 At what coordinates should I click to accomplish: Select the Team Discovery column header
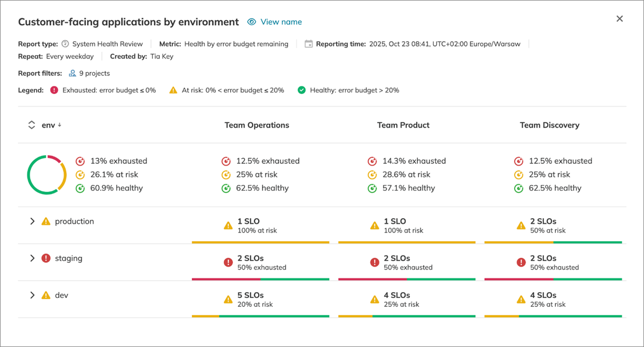pos(550,124)
